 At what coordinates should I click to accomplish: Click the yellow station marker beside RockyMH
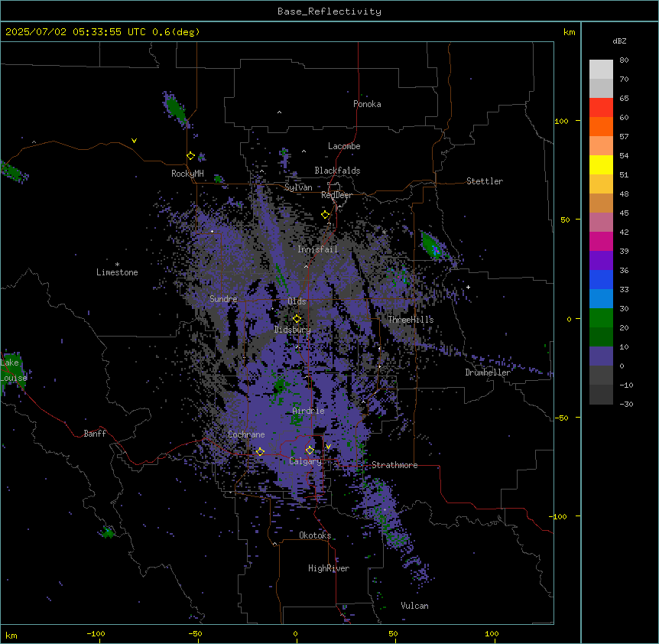(190, 156)
